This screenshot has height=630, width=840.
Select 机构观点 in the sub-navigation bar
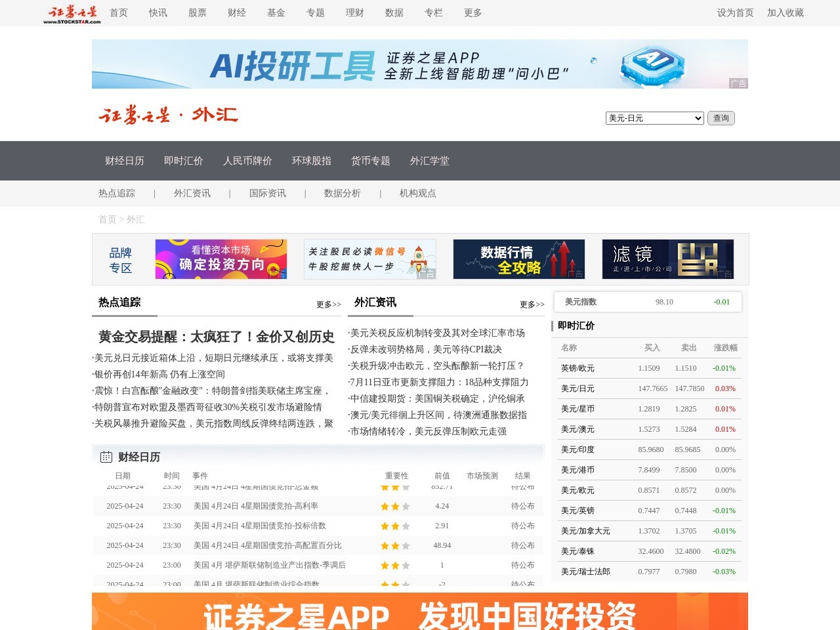click(x=417, y=193)
